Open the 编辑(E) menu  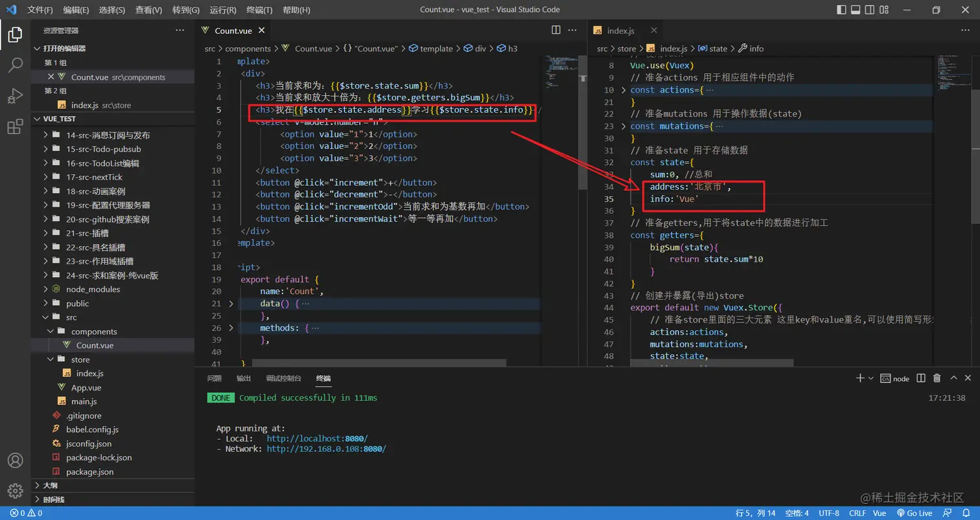point(76,10)
